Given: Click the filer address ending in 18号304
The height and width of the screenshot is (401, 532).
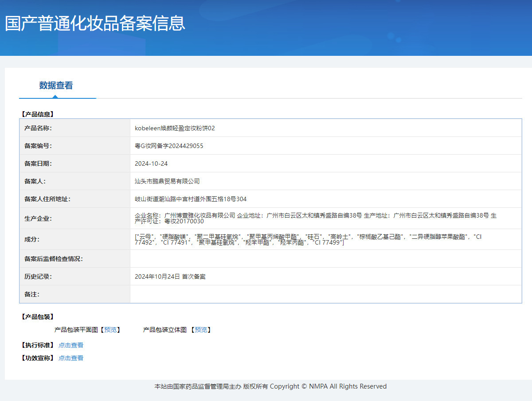Looking at the screenshot, I should 191,199.
